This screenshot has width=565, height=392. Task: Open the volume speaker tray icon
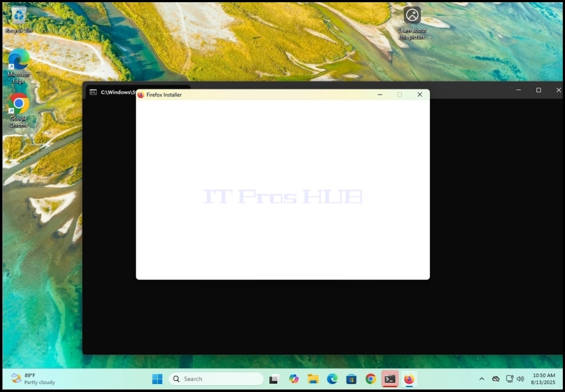click(x=520, y=379)
